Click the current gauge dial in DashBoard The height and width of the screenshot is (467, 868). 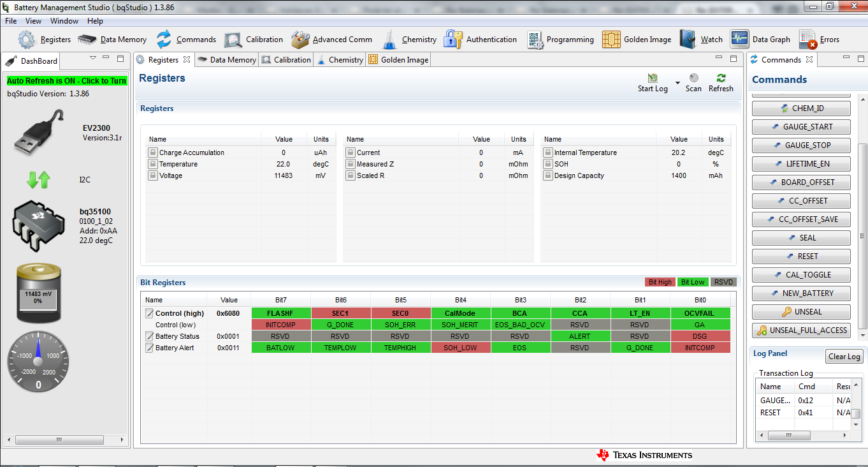tap(38, 362)
